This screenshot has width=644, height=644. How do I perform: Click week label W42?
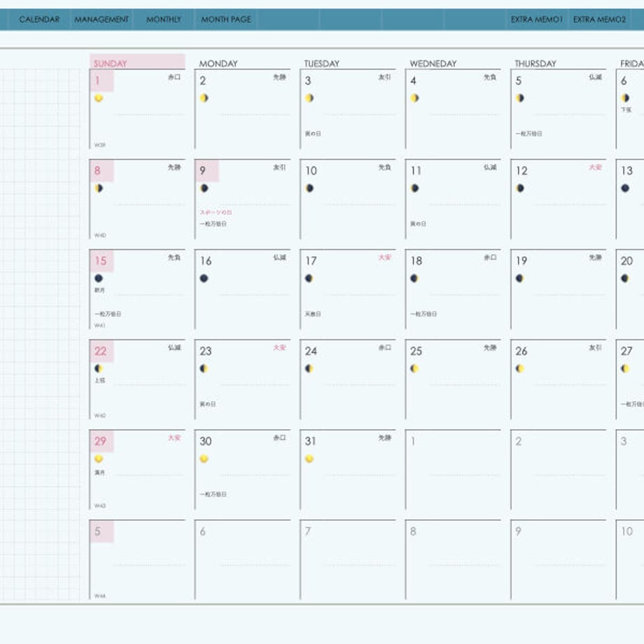click(x=100, y=416)
